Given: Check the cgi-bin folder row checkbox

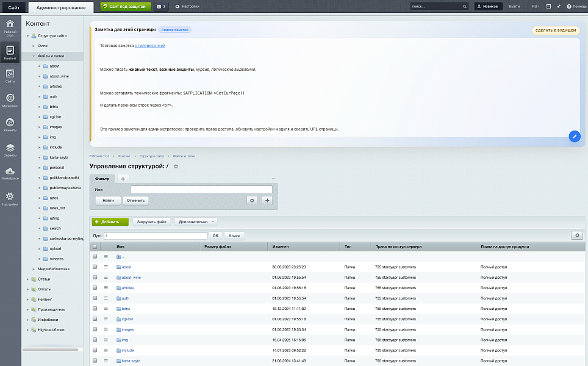Looking at the screenshot, I should point(95,319).
